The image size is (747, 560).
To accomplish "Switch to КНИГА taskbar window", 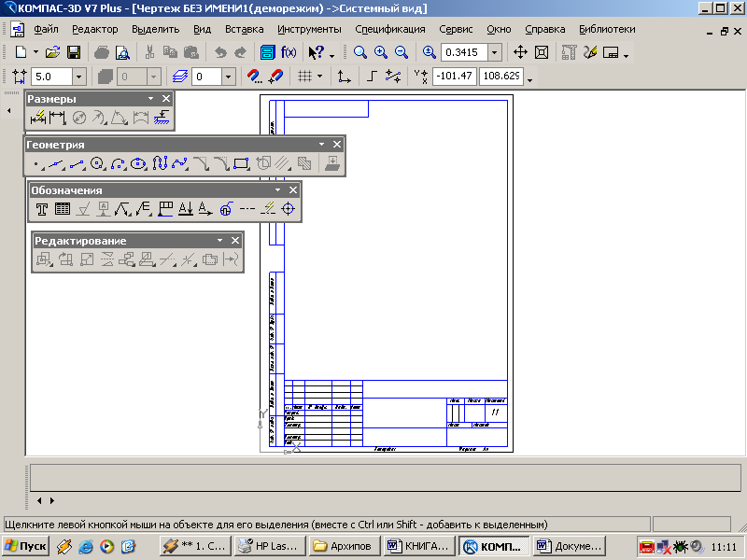I will tap(418, 546).
